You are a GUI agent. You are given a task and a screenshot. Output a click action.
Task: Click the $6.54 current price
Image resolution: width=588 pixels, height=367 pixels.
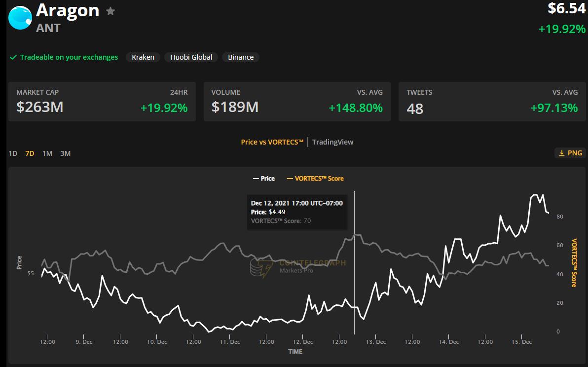point(567,8)
